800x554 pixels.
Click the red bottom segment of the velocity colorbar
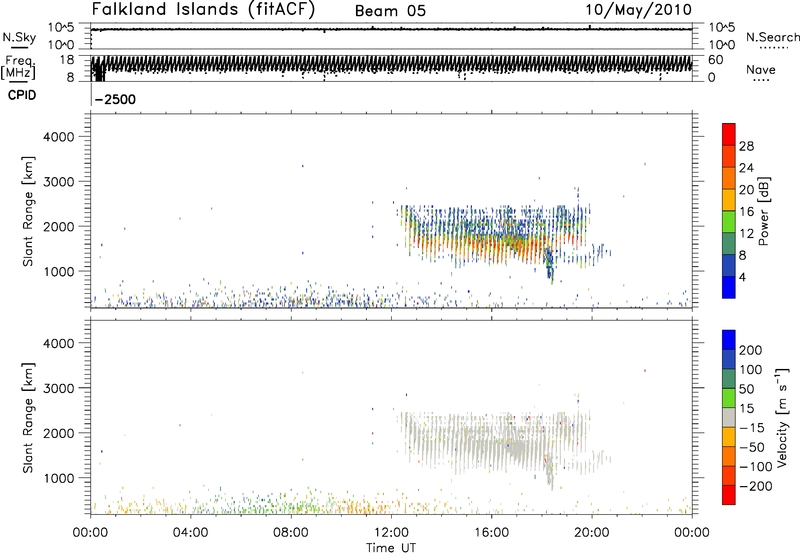(x=729, y=495)
